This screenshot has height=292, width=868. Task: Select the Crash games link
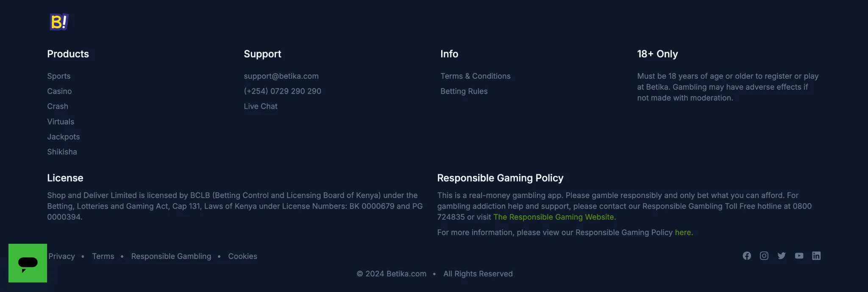point(58,106)
